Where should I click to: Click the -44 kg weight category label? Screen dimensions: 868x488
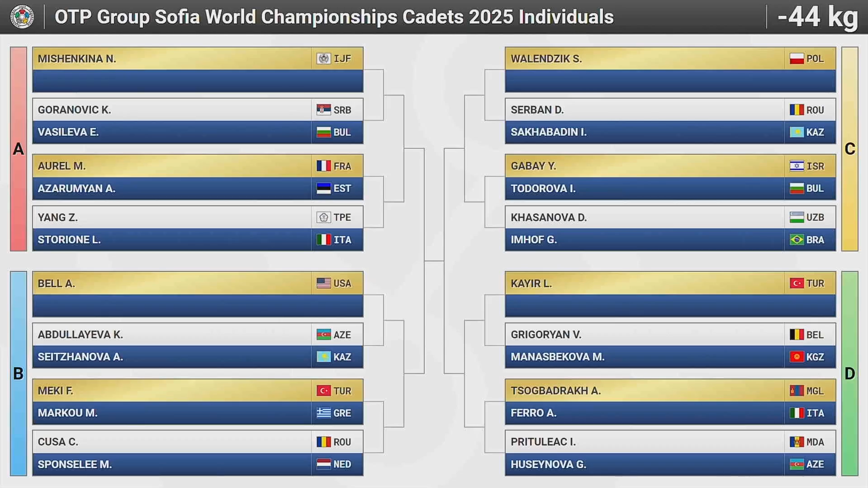(x=817, y=17)
